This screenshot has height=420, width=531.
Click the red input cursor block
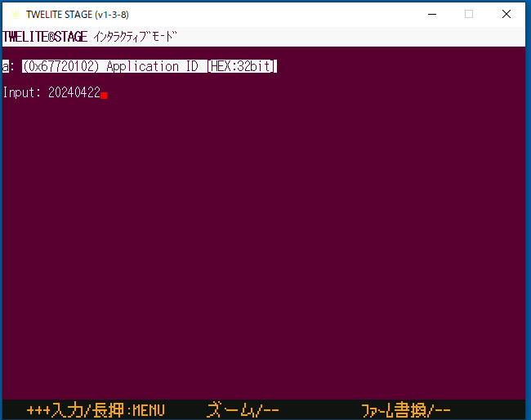(104, 96)
